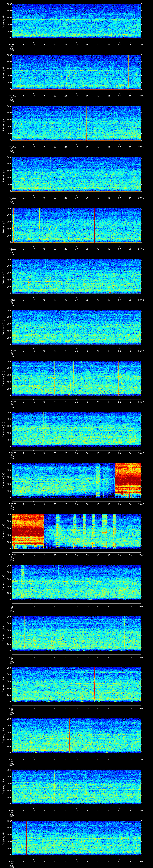Click the '7:25:00' start time label
153x868 pixels.
(x=12, y=504)
